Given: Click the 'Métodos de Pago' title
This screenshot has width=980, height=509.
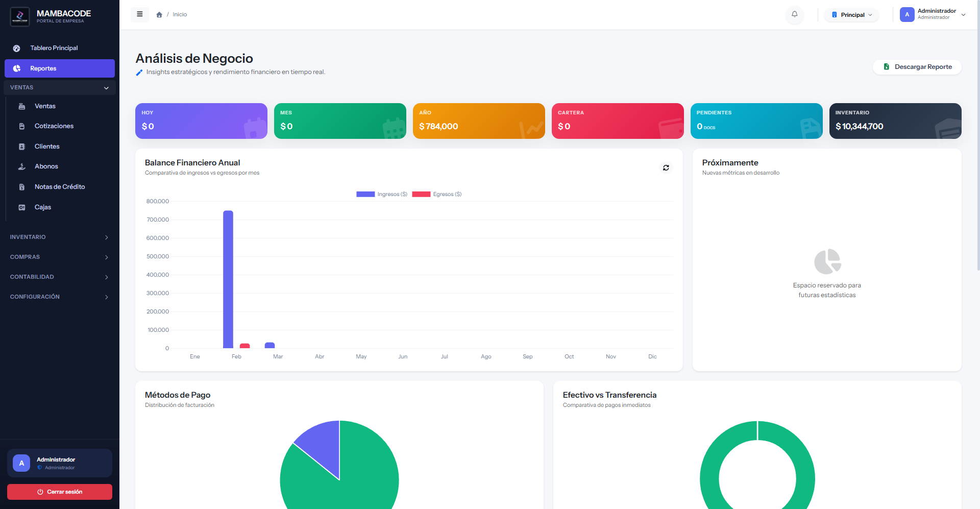Looking at the screenshot, I should [x=178, y=395].
